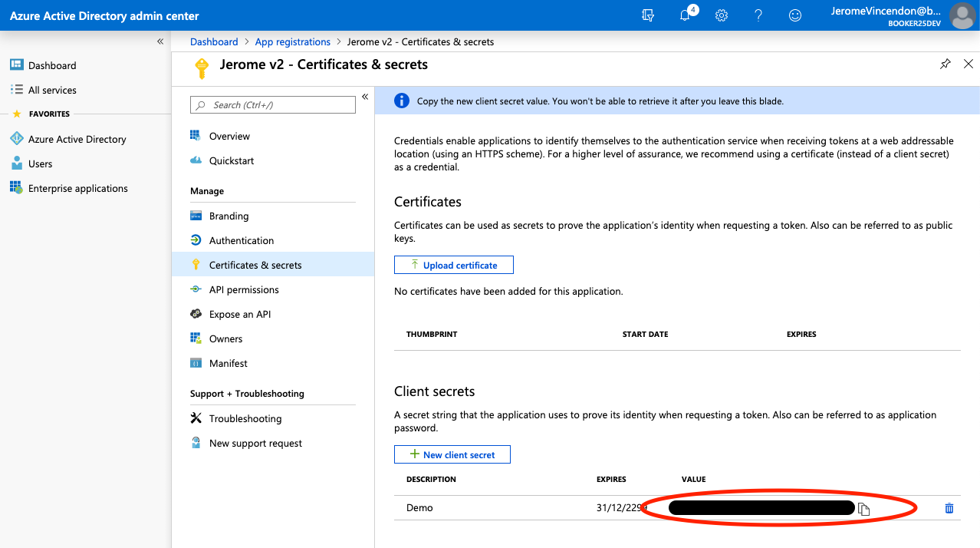Click the help question mark icon
This screenshot has width=980, height=548.
point(758,15)
